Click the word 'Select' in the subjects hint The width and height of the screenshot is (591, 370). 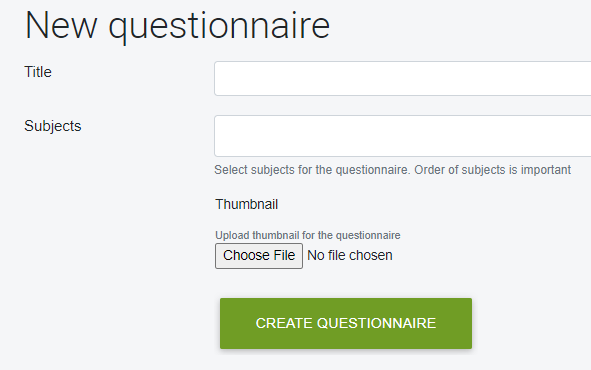(231, 170)
